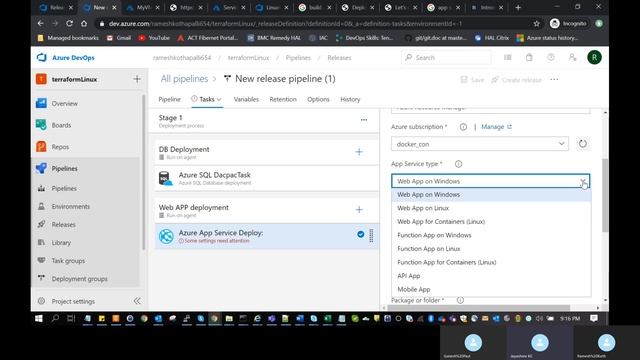The width and height of the screenshot is (640, 360).
Task: Open Windows Start menu
Action: click(39, 318)
